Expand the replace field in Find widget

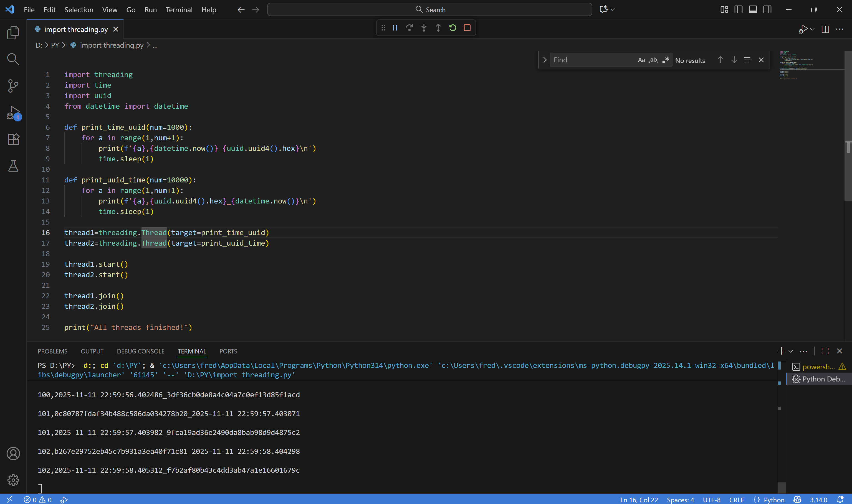pyautogui.click(x=544, y=60)
